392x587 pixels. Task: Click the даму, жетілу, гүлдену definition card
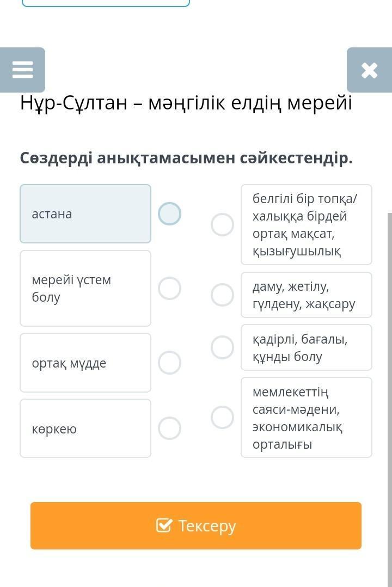tap(307, 295)
